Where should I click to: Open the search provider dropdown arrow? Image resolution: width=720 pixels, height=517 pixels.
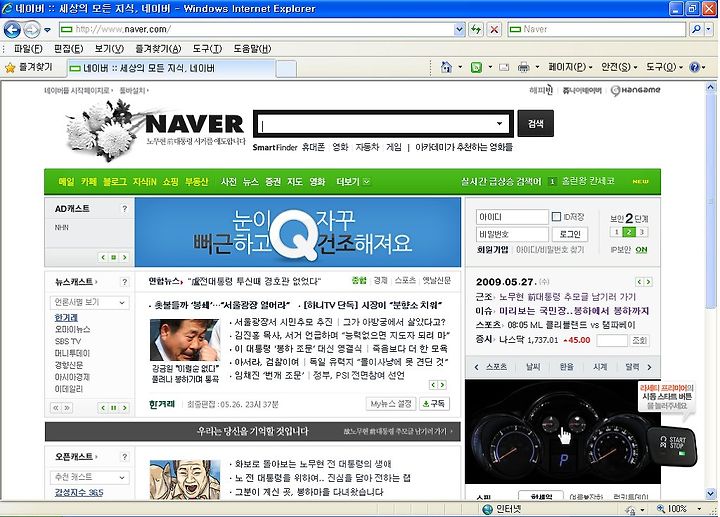pos(709,29)
